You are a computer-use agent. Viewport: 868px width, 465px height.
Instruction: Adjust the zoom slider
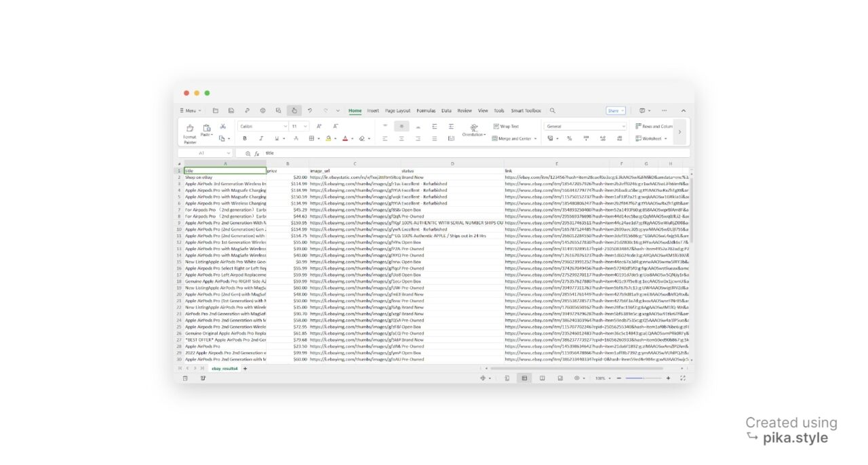pos(644,378)
